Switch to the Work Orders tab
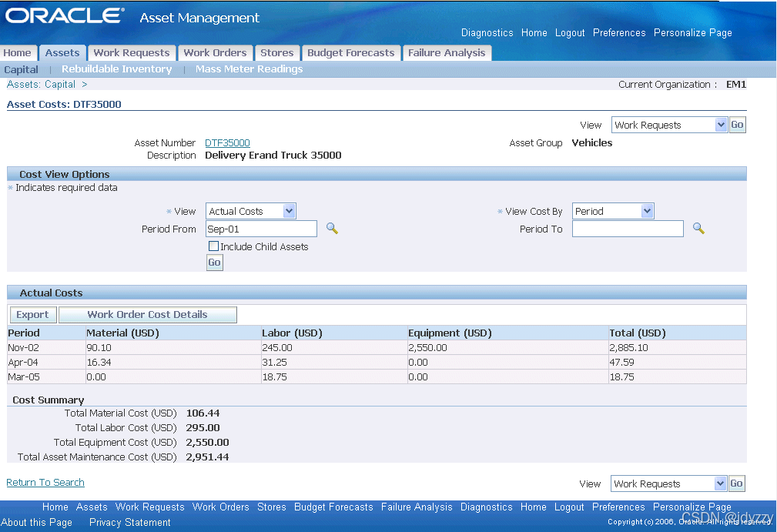The image size is (777, 532). (215, 52)
